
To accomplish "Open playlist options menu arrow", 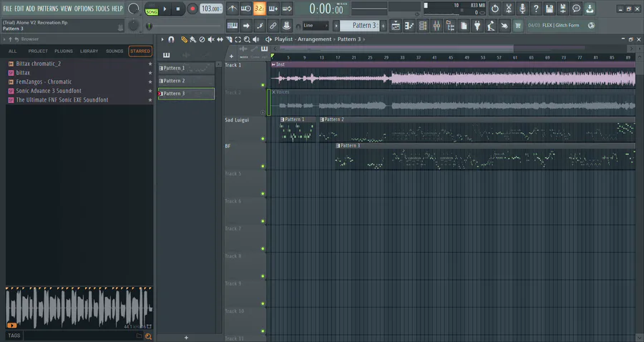I will (x=162, y=39).
